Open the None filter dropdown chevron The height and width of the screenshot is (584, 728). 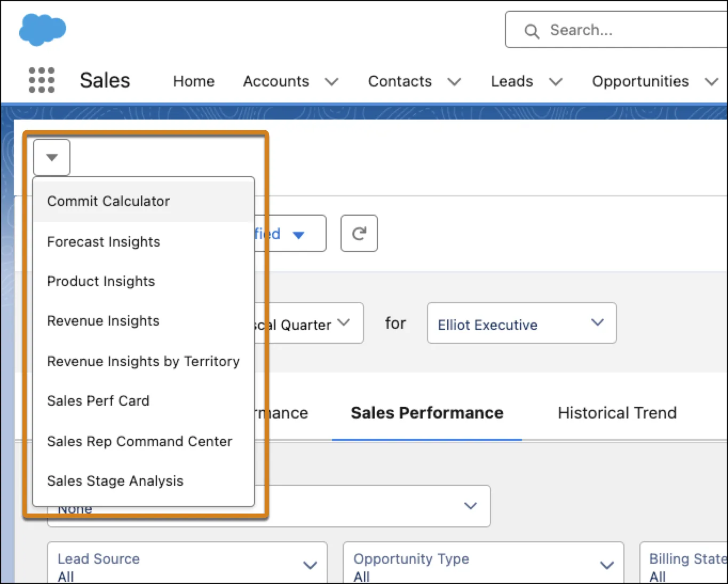click(x=470, y=506)
